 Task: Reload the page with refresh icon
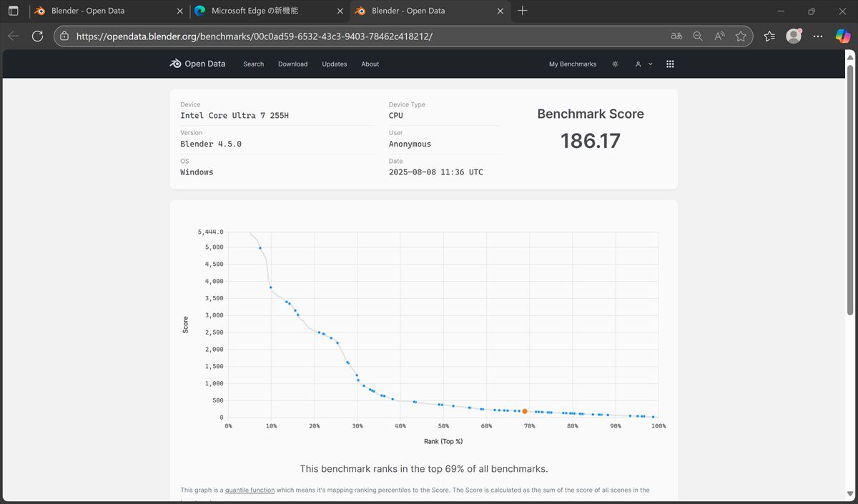[38, 36]
